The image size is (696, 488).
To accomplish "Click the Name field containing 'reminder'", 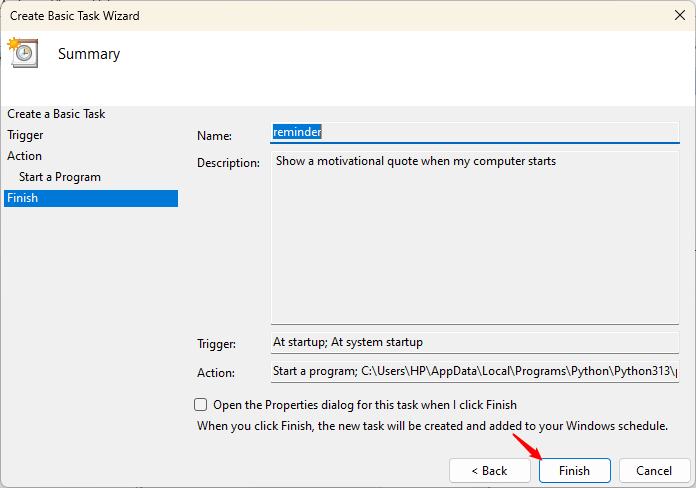I will pos(474,132).
